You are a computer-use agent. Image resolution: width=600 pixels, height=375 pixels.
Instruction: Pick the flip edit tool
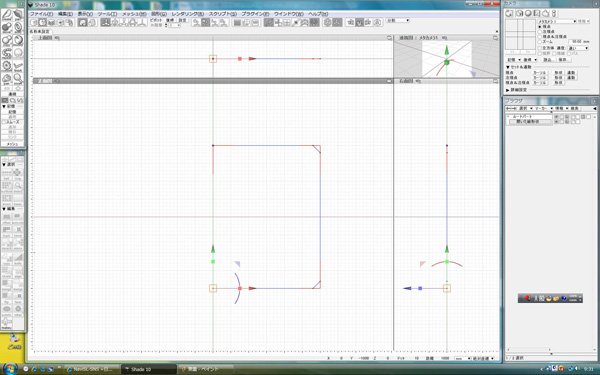(x=7, y=298)
